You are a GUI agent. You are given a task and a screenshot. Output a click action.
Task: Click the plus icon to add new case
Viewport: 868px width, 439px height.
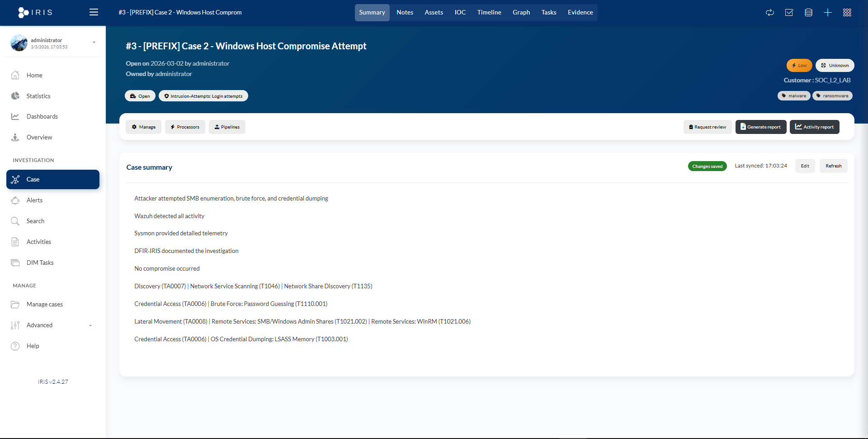pyautogui.click(x=827, y=13)
